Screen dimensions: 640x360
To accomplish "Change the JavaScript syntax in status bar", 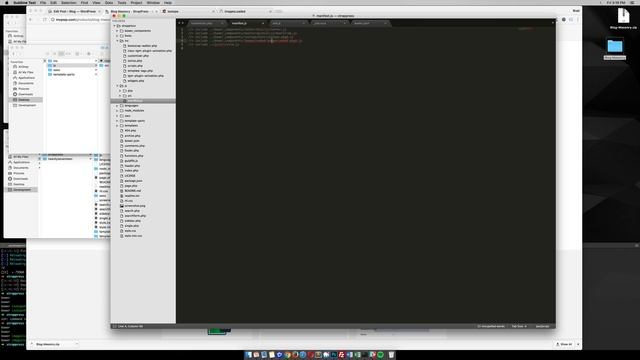I will [x=542, y=326].
